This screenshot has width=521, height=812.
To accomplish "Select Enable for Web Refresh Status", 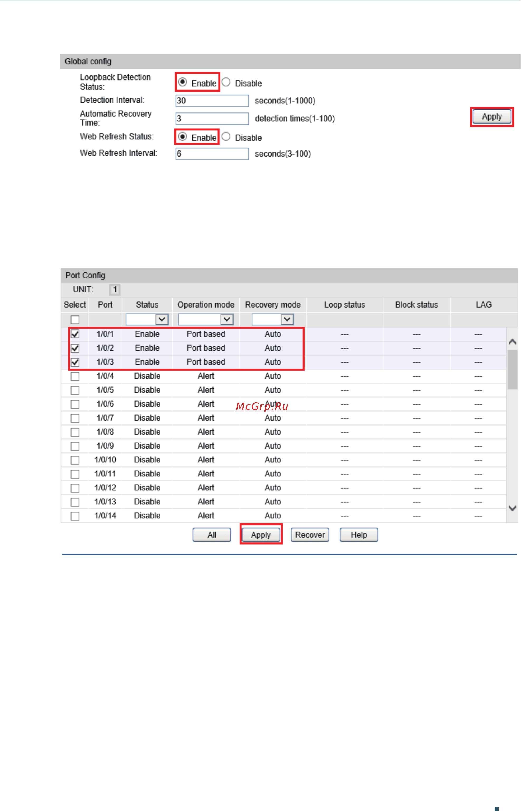I will 182,136.
